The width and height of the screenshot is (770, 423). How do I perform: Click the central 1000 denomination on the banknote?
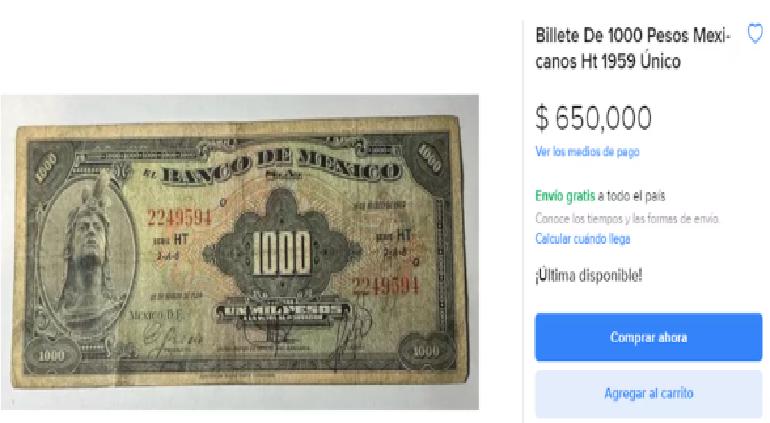coord(281,253)
